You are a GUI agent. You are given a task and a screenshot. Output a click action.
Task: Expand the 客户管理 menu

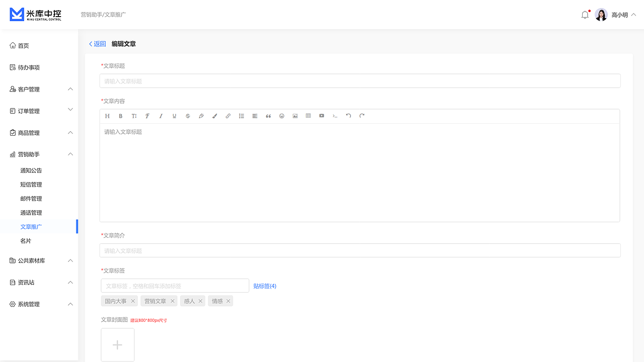pyautogui.click(x=70, y=89)
